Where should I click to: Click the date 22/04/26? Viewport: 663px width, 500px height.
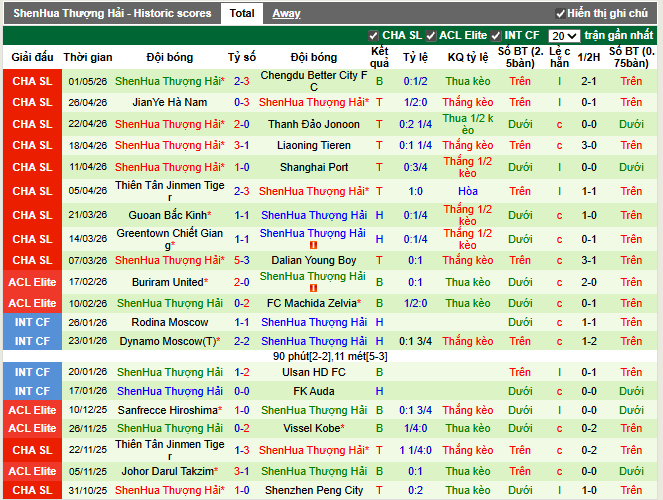click(88, 124)
